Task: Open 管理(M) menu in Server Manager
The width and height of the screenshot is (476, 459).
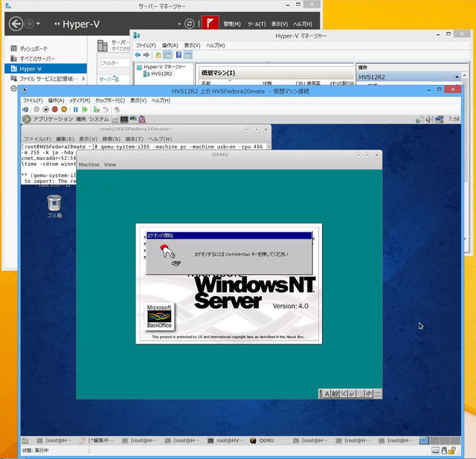Action: (x=232, y=24)
